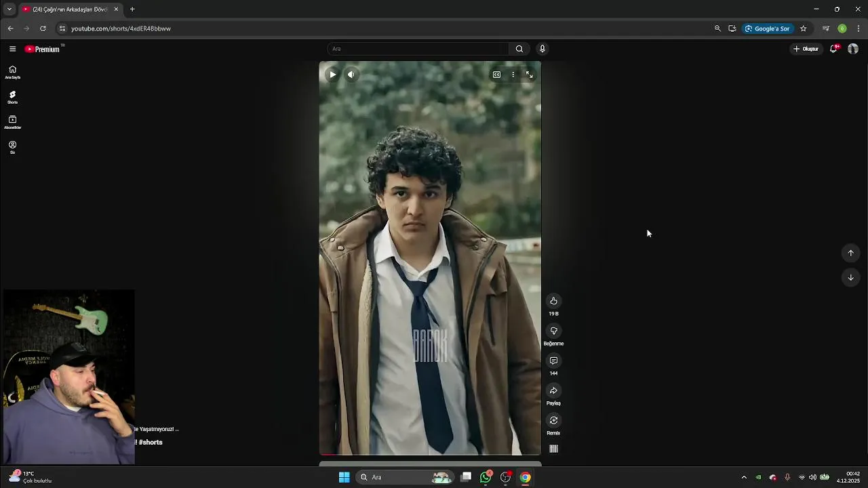This screenshot has width=868, height=488.
Task: Share the Short via Paylaş
Action: point(553,390)
